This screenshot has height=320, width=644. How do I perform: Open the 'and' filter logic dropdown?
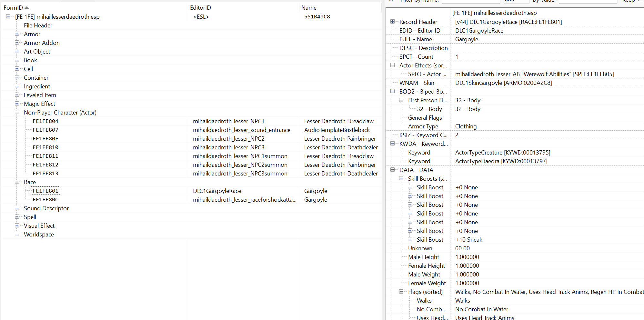tap(516, 1)
